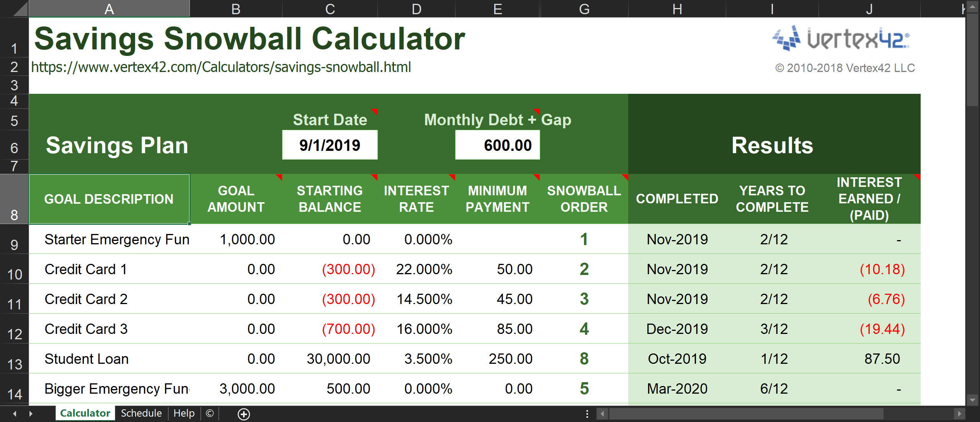
Task: Open the Help sheet tab
Action: [x=184, y=413]
